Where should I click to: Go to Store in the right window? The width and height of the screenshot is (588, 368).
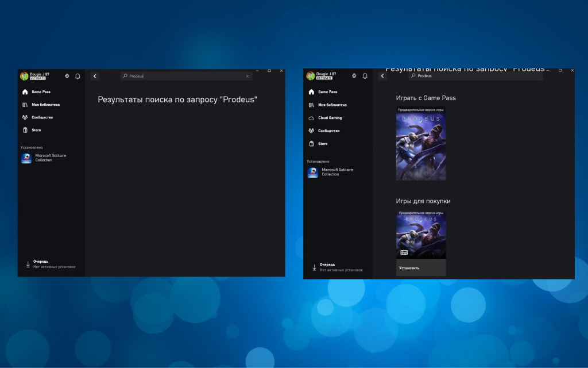[x=323, y=144]
